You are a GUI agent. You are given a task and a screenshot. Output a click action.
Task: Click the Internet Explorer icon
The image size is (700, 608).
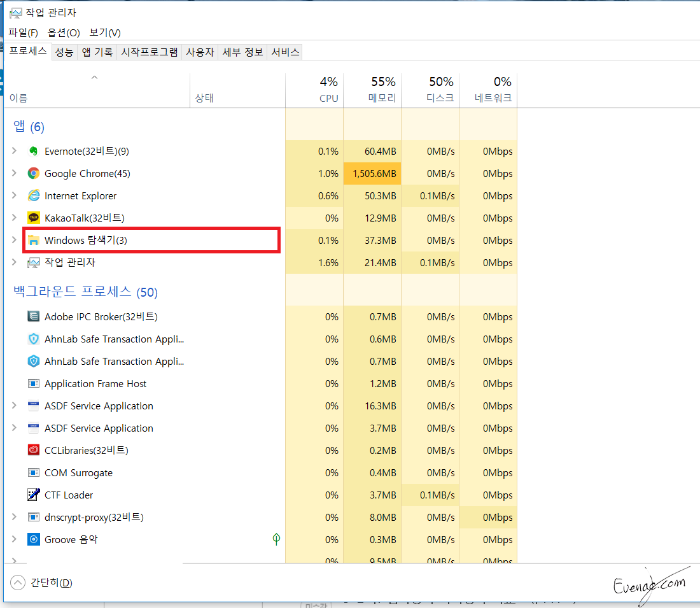coord(34,195)
